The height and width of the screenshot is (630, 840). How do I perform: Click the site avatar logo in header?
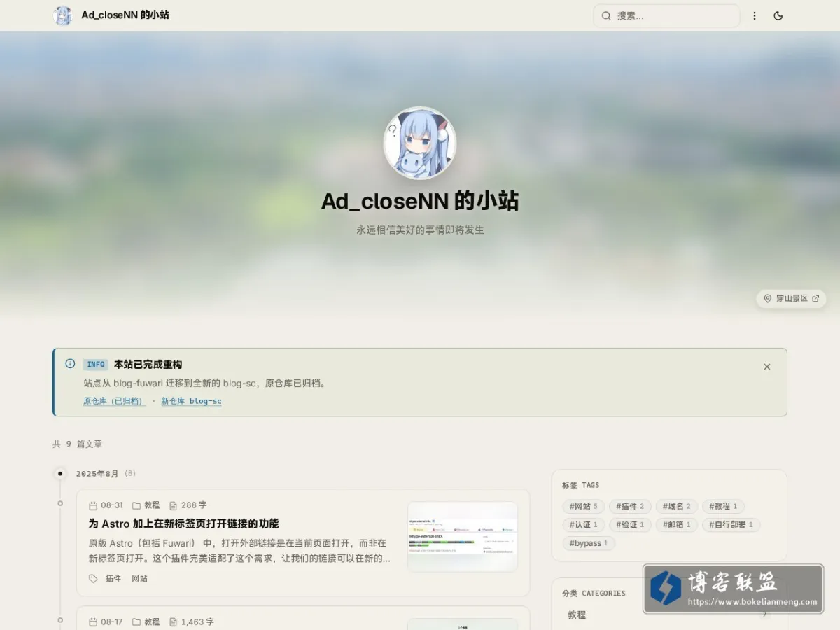(63, 15)
